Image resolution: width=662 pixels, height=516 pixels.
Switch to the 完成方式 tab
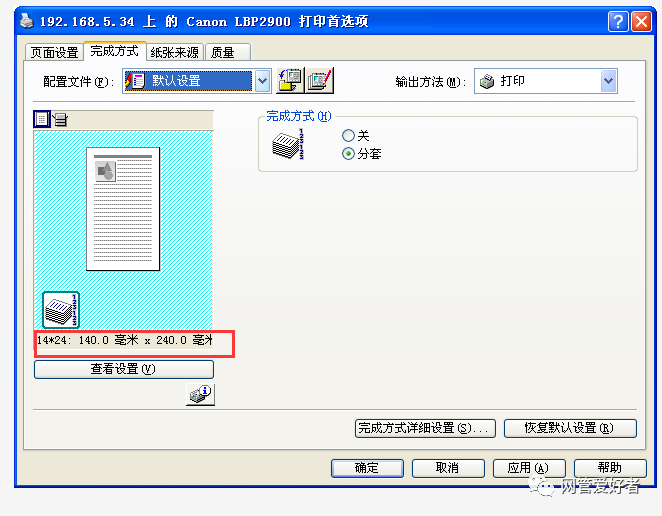115,51
